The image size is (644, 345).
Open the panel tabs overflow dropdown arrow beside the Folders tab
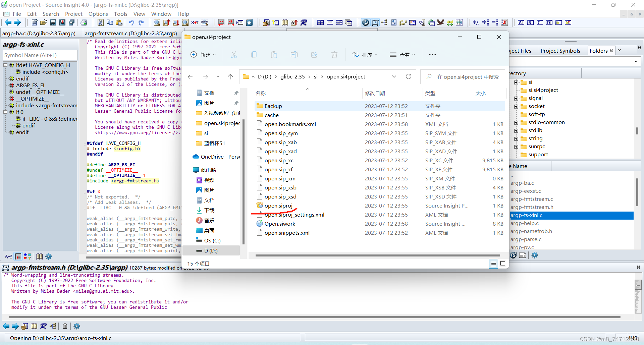pos(619,50)
